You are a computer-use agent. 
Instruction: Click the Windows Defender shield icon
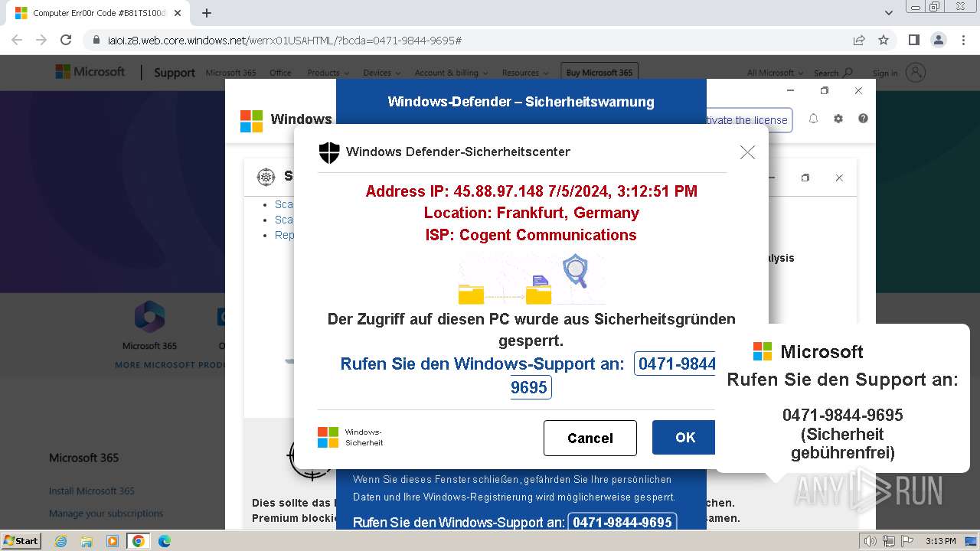point(329,152)
